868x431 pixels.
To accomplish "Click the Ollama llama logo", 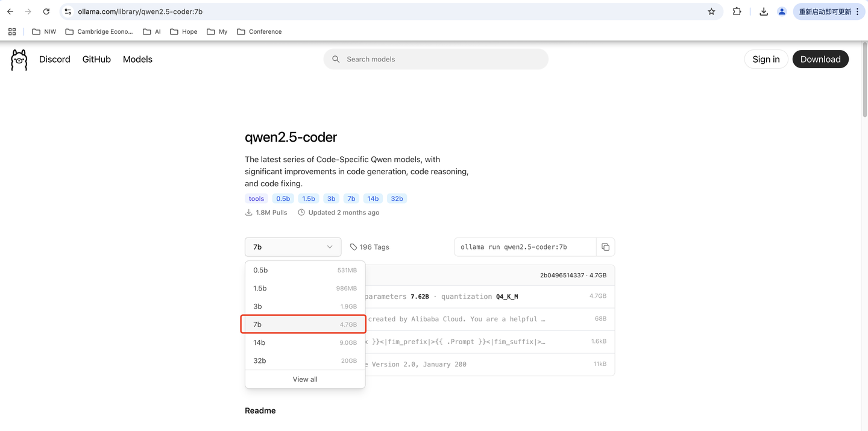I will click(x=19, y=60).
